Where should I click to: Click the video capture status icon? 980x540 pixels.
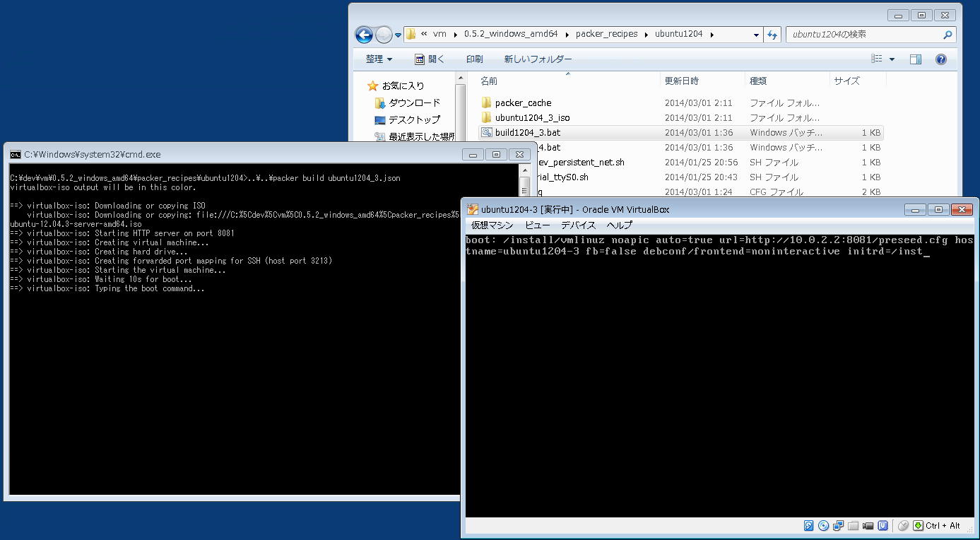pyautogui.click(x=868, y=526)
